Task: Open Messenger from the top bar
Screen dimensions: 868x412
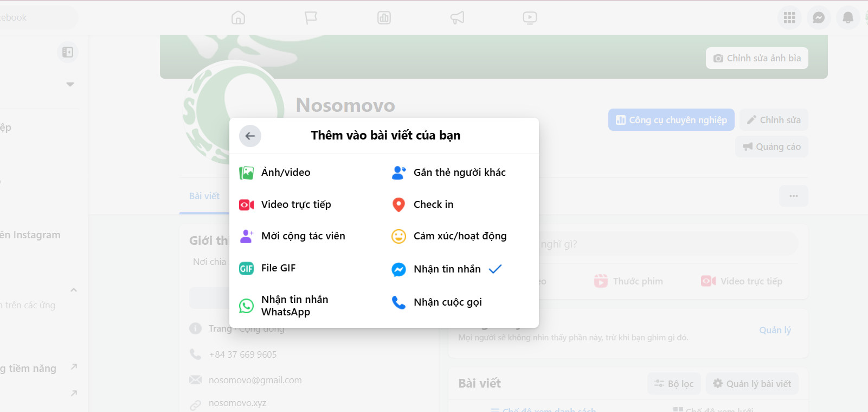Action: [x=819, y=18]
